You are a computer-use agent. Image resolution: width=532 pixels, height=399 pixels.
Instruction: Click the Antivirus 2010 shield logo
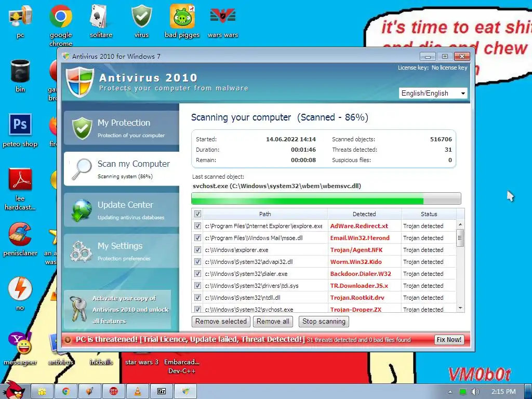point(79,82)
